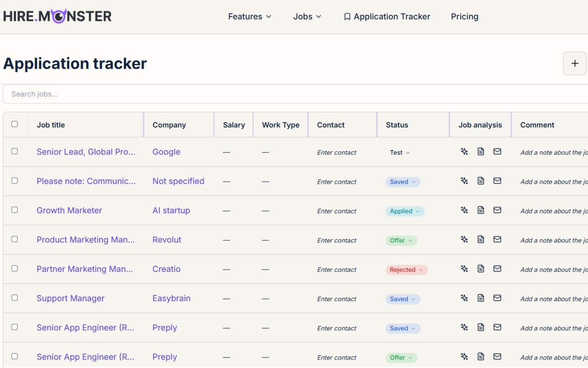Open the document icon for Easybrain row
The width and height of the screenshot is (588, 368).
pos(481,298)
